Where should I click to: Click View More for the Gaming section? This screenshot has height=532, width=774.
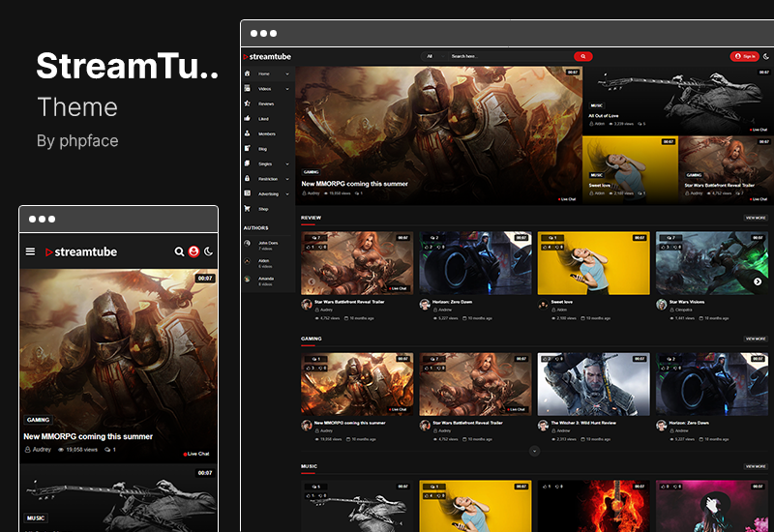point(756,339)
